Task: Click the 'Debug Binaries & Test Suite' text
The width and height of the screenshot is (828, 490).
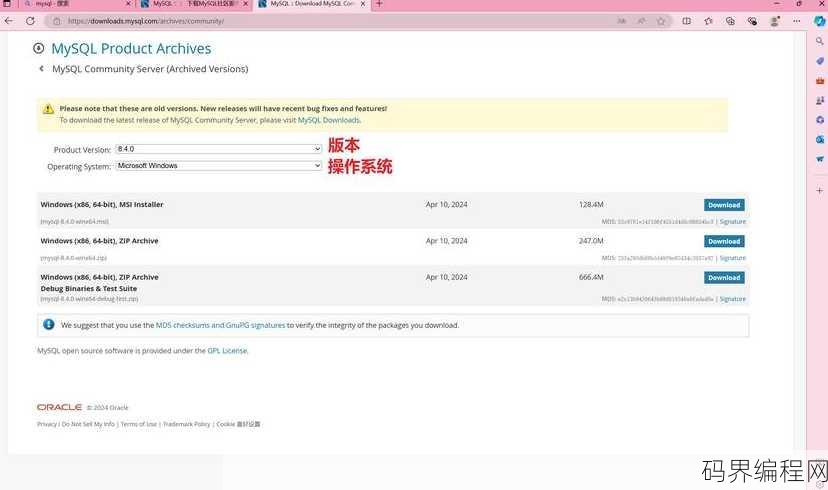Action: point(89,289)
